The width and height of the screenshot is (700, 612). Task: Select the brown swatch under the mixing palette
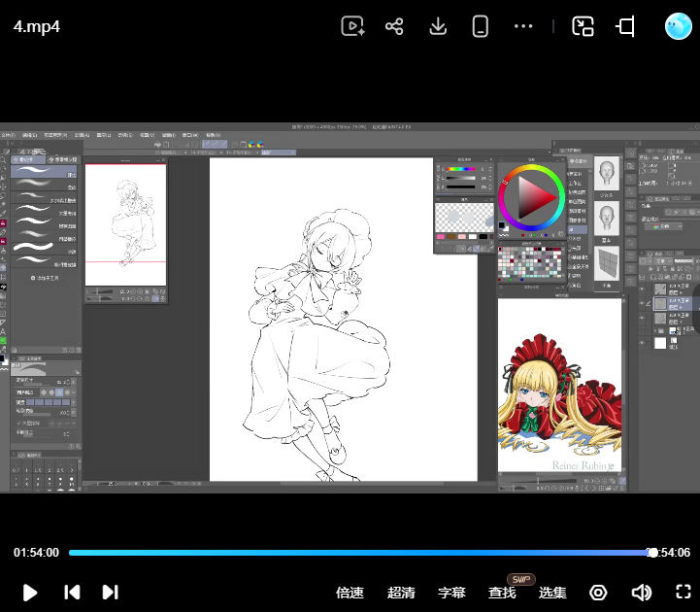(451, 237)
